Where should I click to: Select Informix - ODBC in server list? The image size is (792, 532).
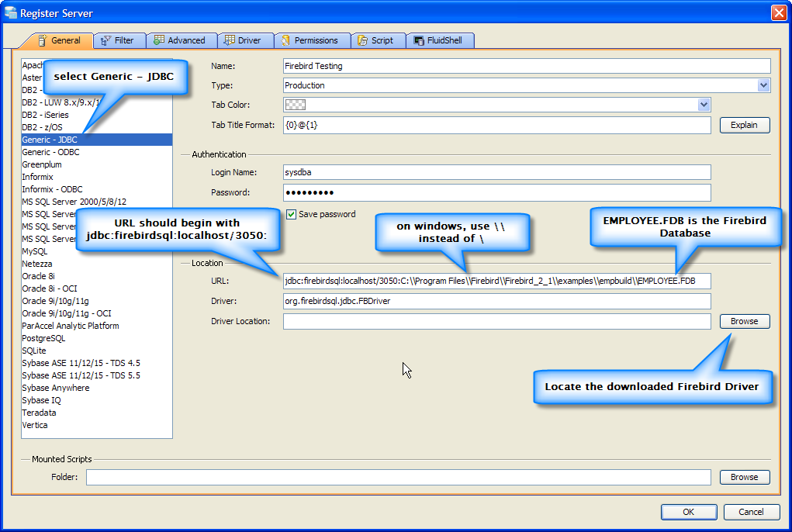click(x=97, y=189)
